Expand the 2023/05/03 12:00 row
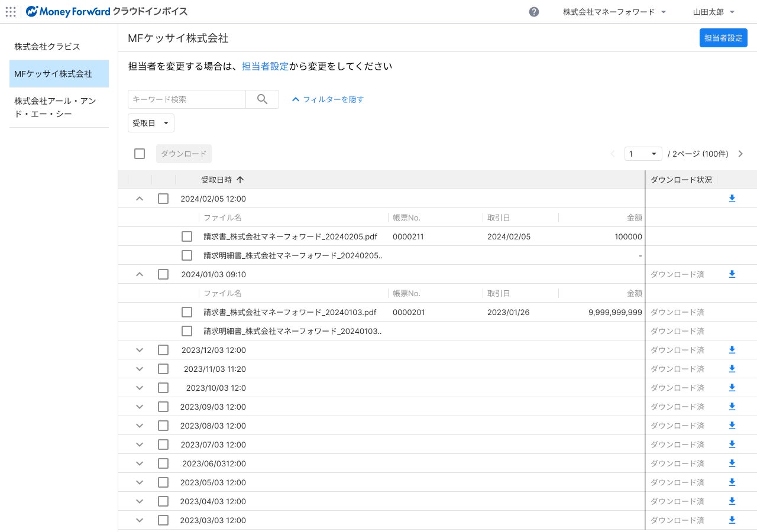 point(140,482)
